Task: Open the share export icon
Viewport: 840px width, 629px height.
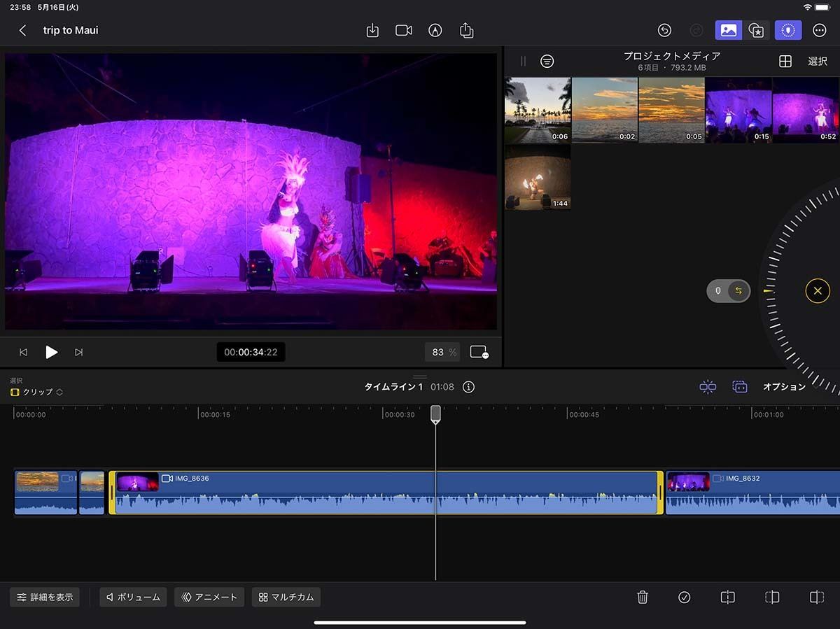Action: click(467, 31)
